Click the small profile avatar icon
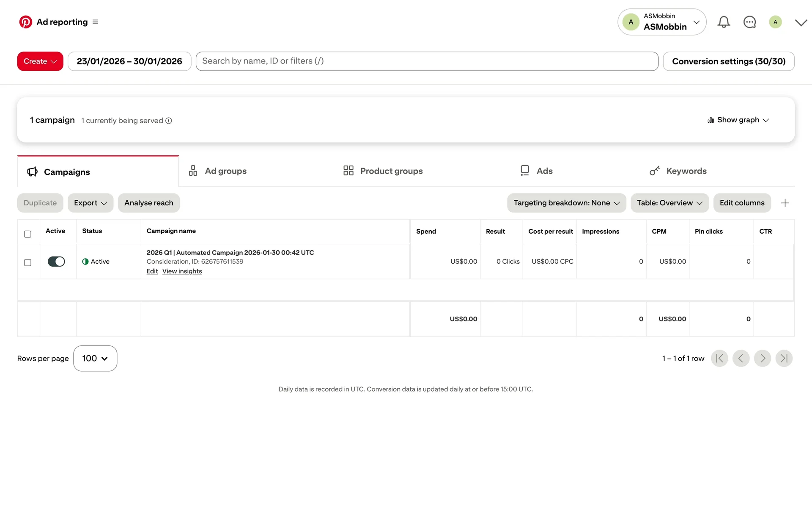Screen dimensions: 812x508 pyautogui.click(x=775, y=22)
